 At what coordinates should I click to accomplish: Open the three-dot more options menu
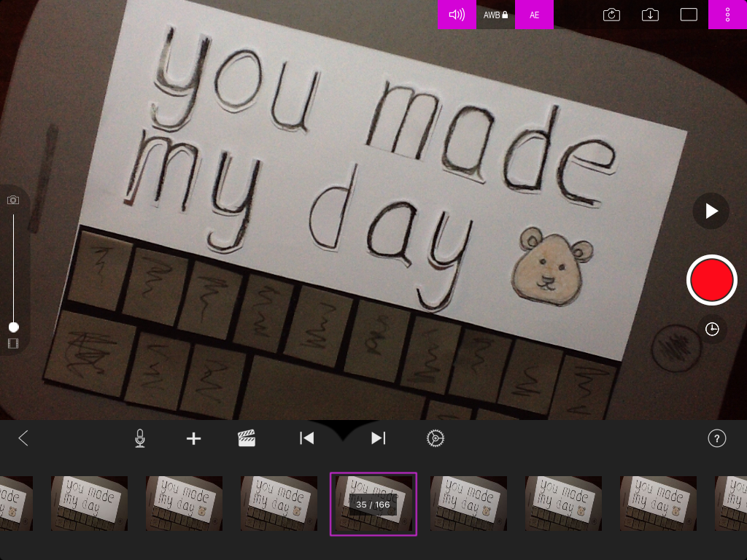[x=727, y=15]
